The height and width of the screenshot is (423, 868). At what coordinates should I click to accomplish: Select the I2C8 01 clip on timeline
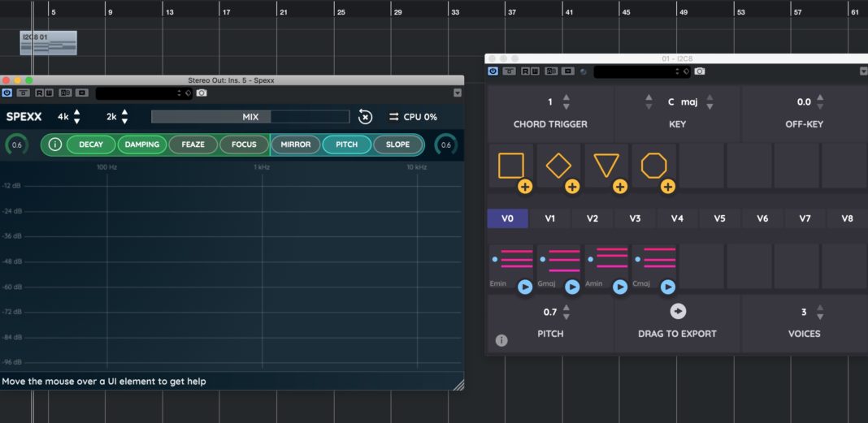pyautogui.click(x=48, y=43)
